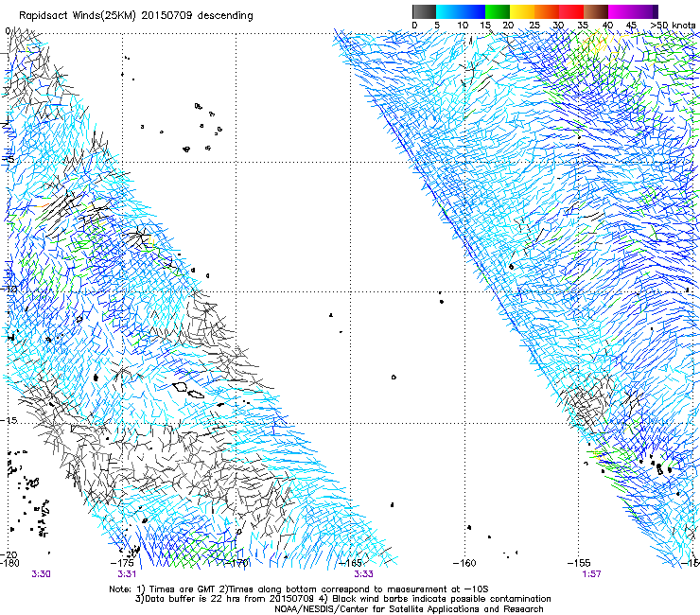Click the '-170' longitude axis label
This screenshot has height=615, width=700.
coord(238,563)
